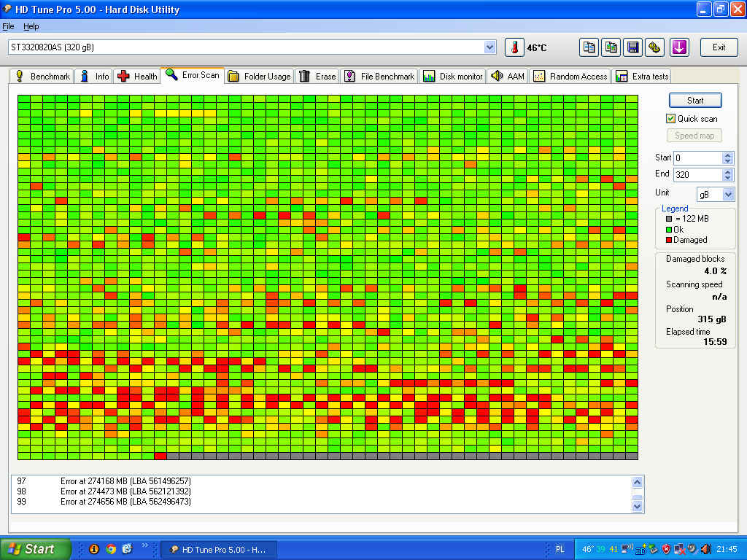
Task: Open the Extra tests tab
Action: click(641, 76)
